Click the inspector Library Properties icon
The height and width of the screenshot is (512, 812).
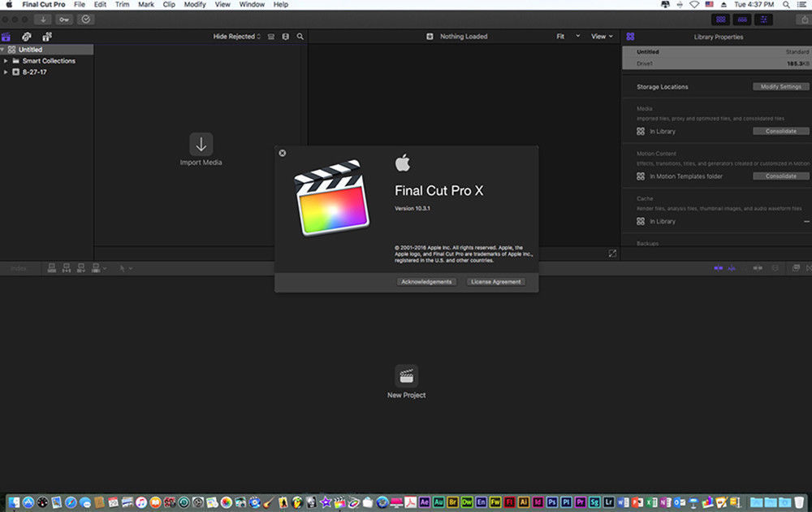click(x=630, y=37)
